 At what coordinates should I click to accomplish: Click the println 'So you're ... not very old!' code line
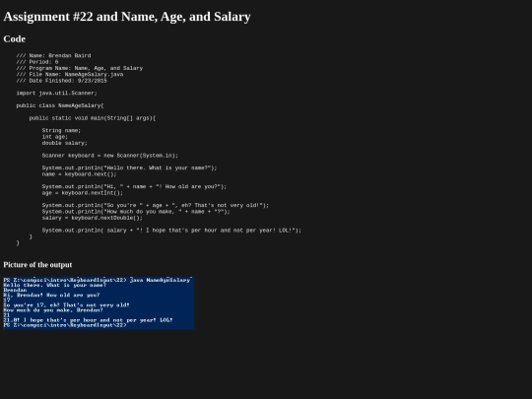(156, 205)
